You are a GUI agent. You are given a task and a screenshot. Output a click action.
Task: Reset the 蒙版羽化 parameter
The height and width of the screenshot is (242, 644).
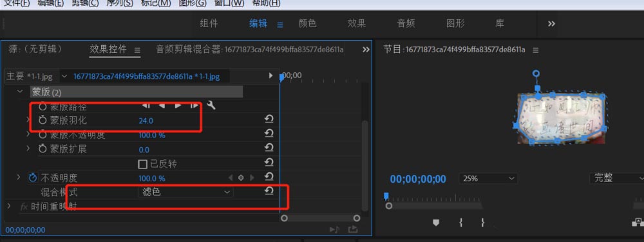269,119
